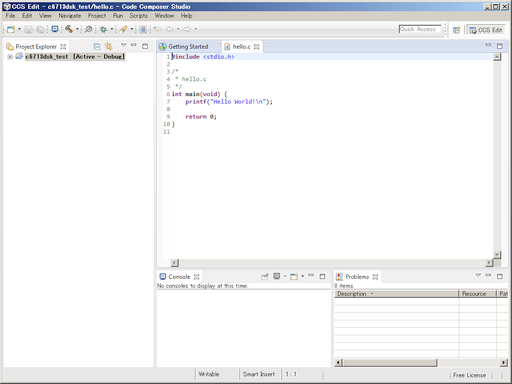Click the editor vertical scrollbar up arrow
The height and width of the screenshot is (384, 512).
(497, 57)
